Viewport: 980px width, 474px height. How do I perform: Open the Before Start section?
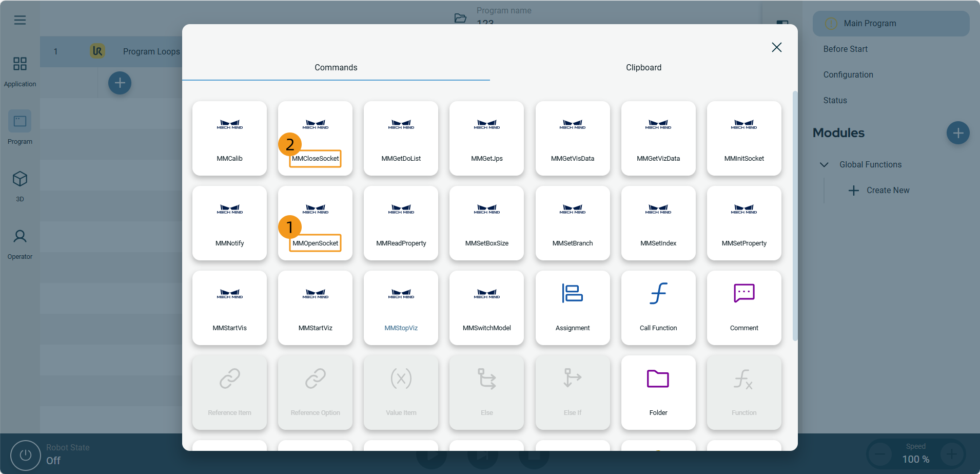(x=846, y=49)
